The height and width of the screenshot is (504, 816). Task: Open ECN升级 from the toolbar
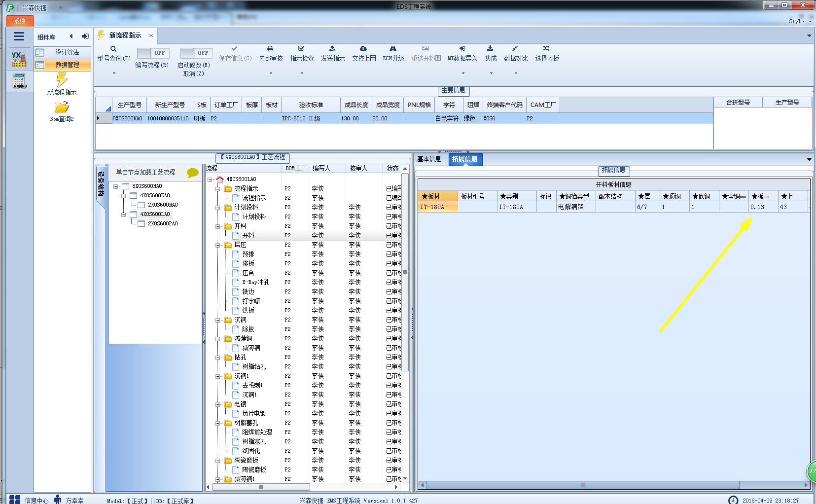coord(393,53)
